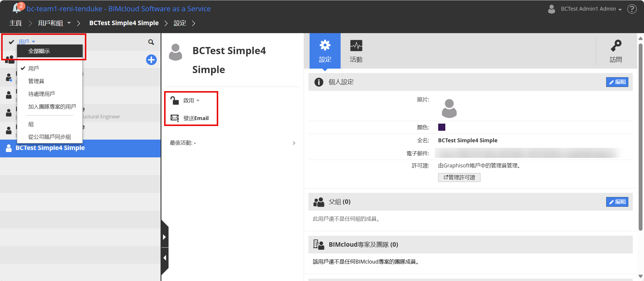Click the 照片 profile photo placeholder

pyautogui.click(x=449, y=108)
